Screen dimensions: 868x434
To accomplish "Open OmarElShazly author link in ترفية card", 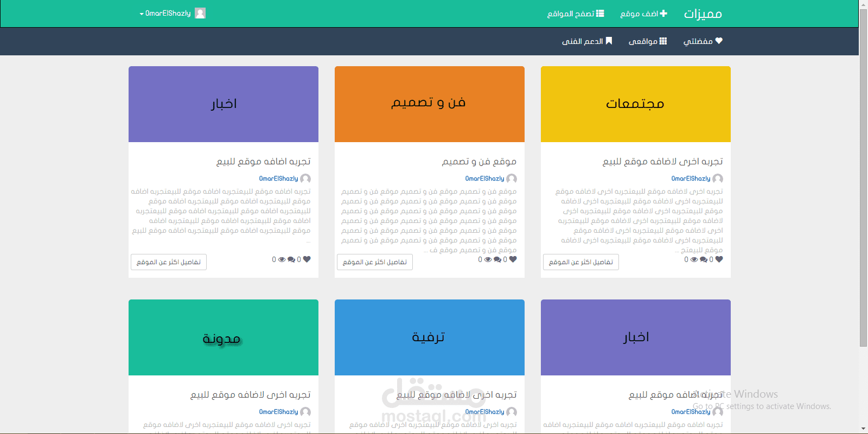I will (484, 412).
